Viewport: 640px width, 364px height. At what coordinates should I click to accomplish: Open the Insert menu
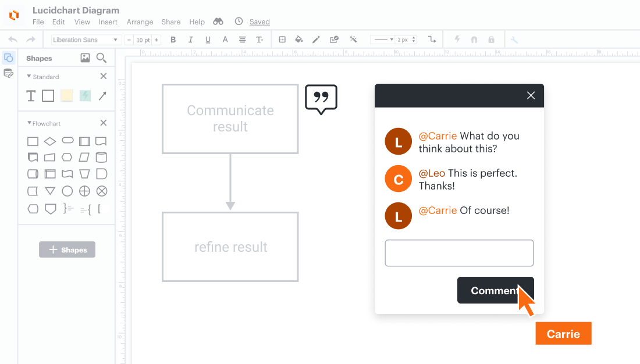(x=108, y=22)
